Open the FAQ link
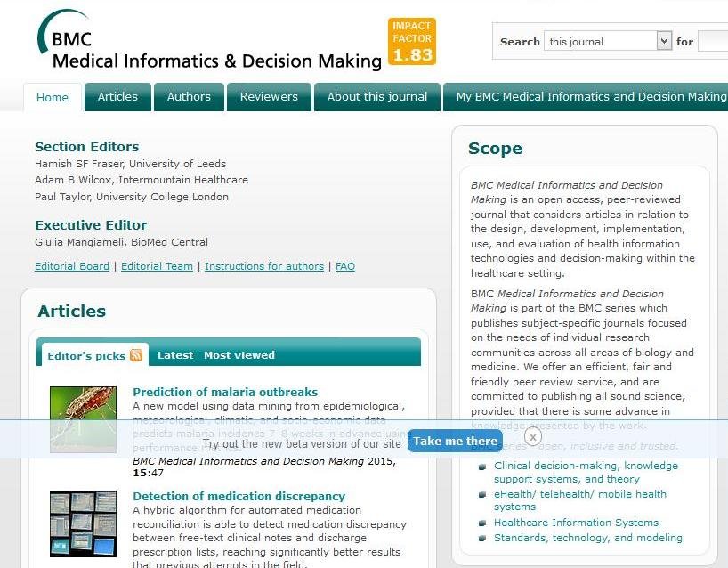728x568 pixels. [345, 265]
